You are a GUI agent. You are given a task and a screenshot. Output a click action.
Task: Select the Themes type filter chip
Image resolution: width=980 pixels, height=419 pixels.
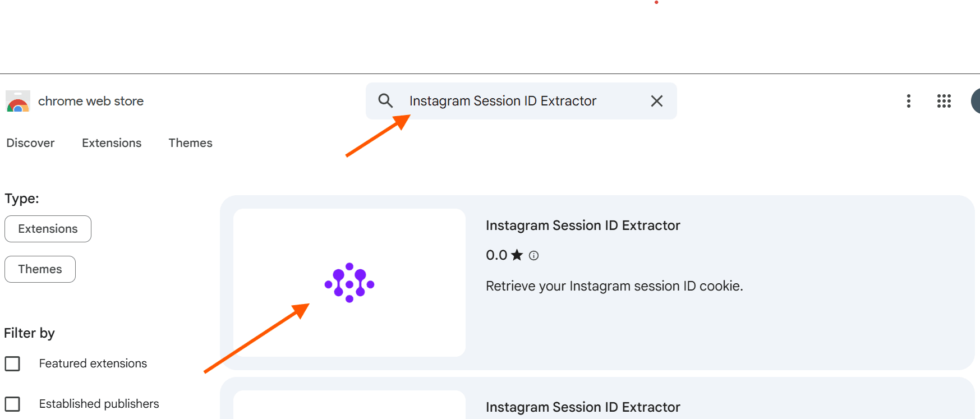[40, 269]
